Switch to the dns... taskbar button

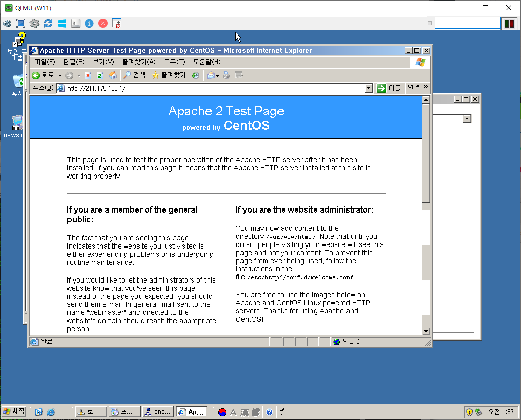158,412
